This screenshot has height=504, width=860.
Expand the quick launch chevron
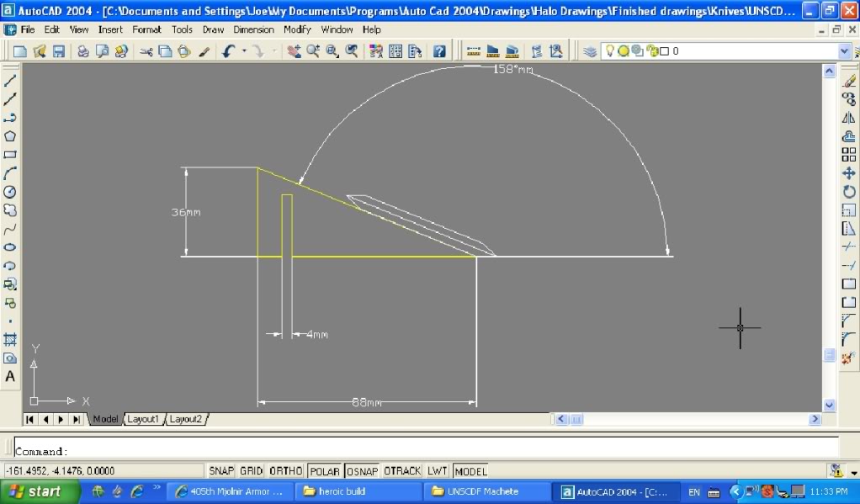157,487
